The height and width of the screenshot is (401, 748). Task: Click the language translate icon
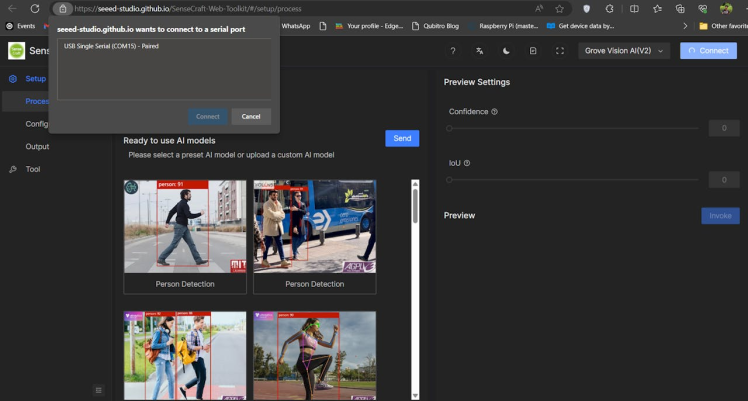click(480, 51)
